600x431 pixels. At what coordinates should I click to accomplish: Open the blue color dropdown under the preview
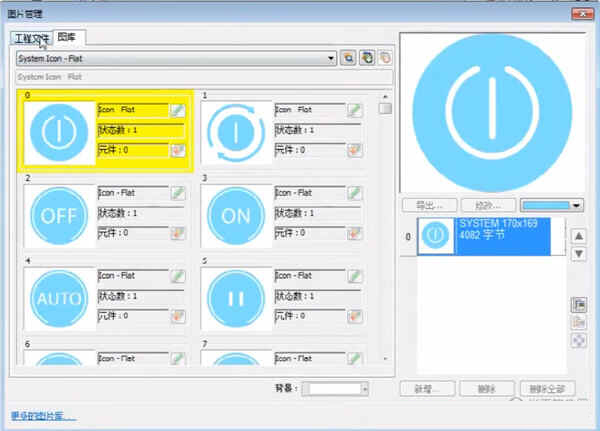click(x=552, y=205)
